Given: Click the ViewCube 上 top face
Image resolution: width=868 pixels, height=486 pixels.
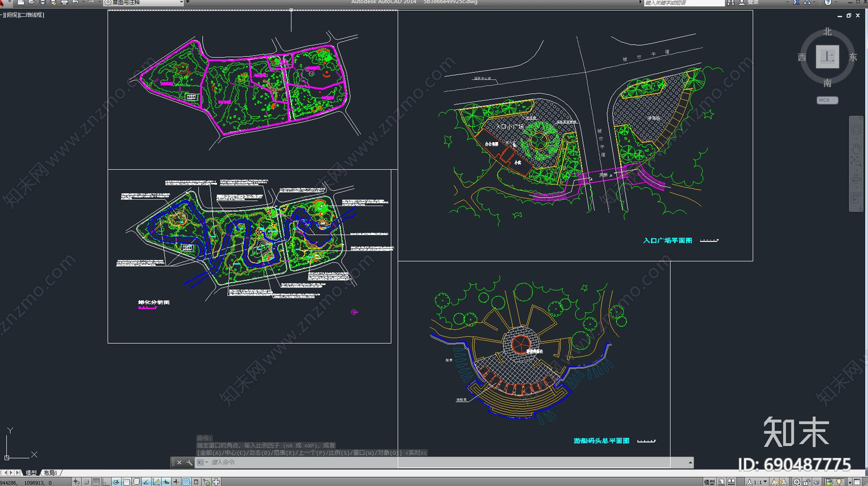Looking at the screenshot, I should pos(827,57).
